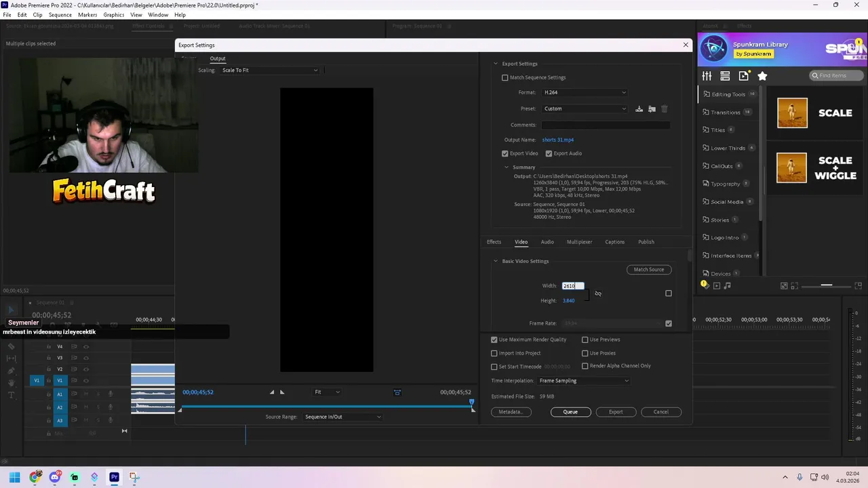Open Chrome from taskbar
Image resolution: width=868 pixels, height=488 pixels.
(x=35, y=477)
